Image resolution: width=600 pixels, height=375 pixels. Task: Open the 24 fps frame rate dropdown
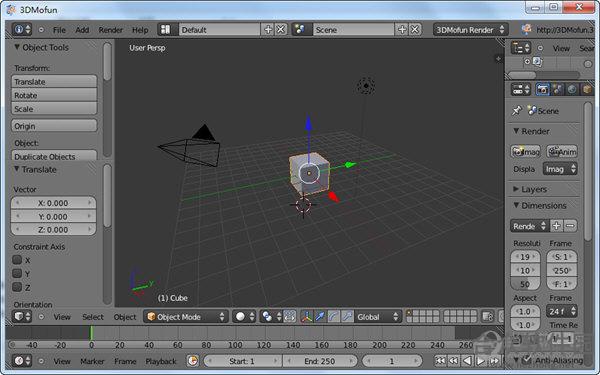click(x=562, y=311)
